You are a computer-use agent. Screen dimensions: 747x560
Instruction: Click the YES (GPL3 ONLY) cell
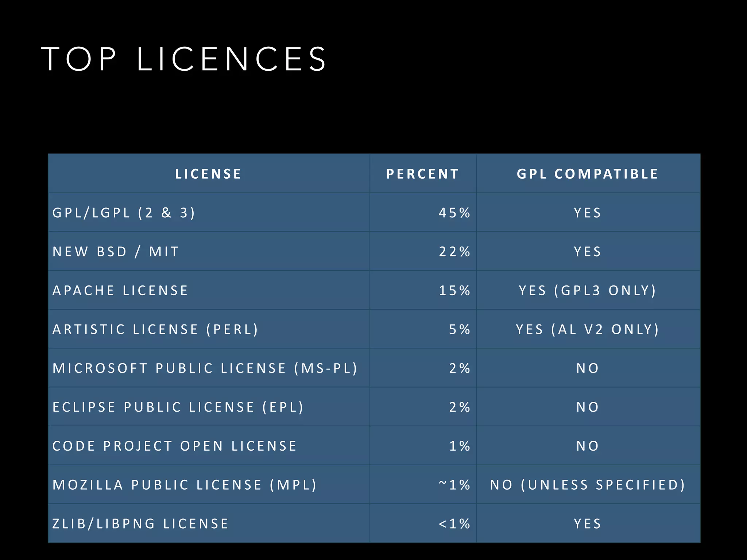point(588,291)
